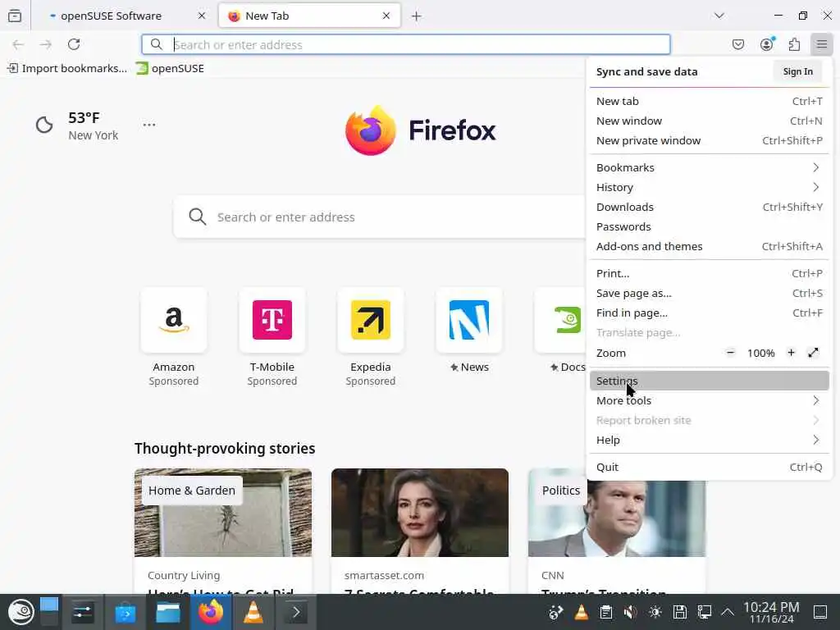Click the URL bar address field
Screen dimensions: 840x630
[406, 44]
